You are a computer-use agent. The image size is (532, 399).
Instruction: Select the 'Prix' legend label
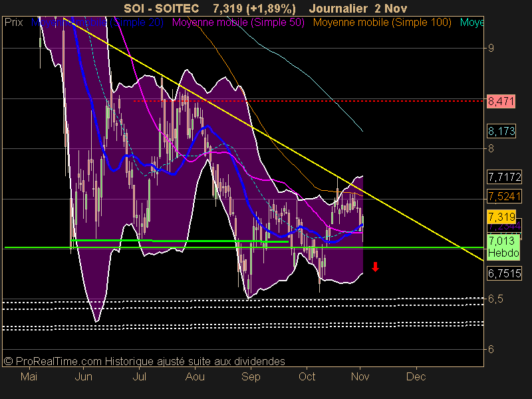[13, 23]
